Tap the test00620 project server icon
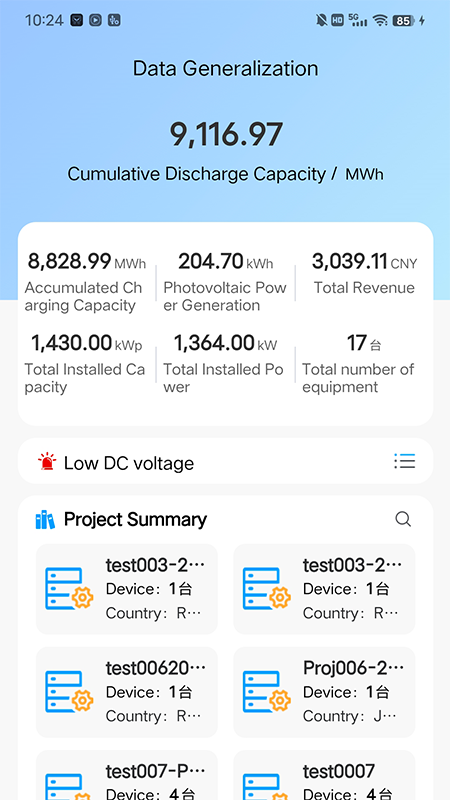This screenshot has width=450, height=800. [69, 691]
